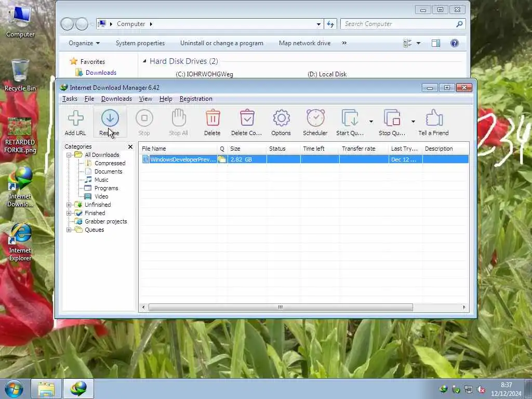Select the Compressed category
This screenshot has width=532, height=399.
tap(110, 163)
